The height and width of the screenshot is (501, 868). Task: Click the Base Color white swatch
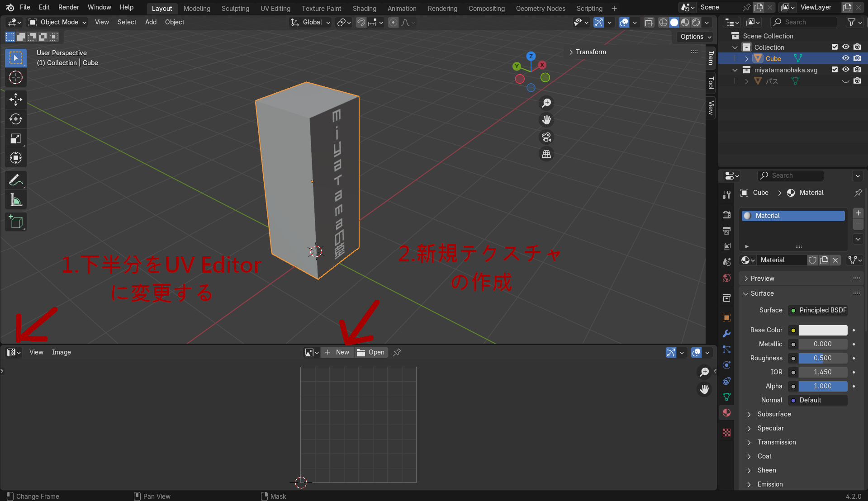point(823,330)
